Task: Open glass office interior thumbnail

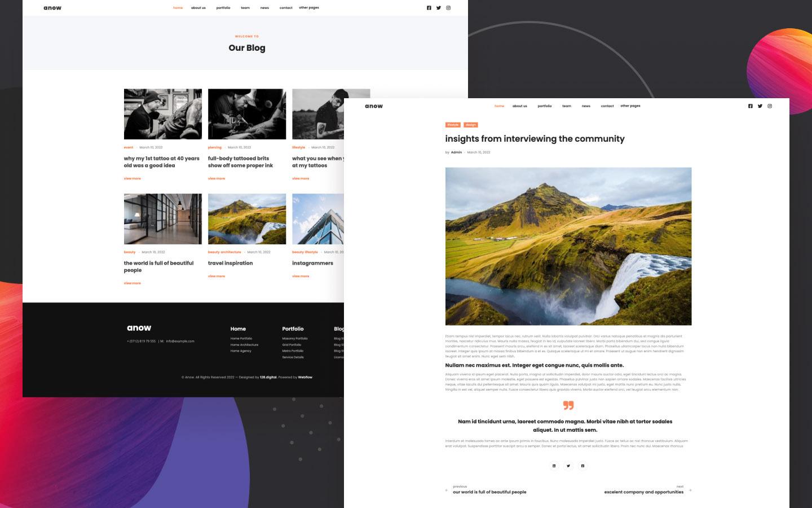Action: (163, 219)
